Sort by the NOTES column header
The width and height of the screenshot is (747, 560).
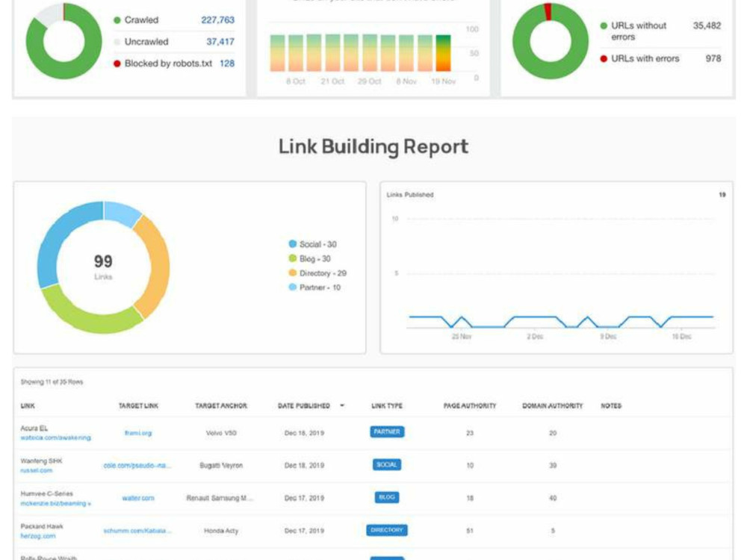(x=611, y=405)
